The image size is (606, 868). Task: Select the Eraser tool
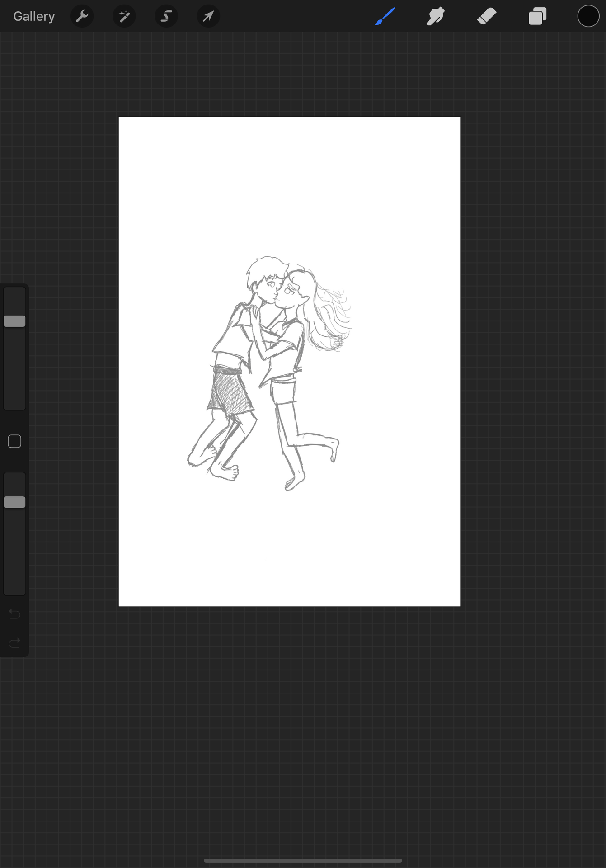coord(487,16)
